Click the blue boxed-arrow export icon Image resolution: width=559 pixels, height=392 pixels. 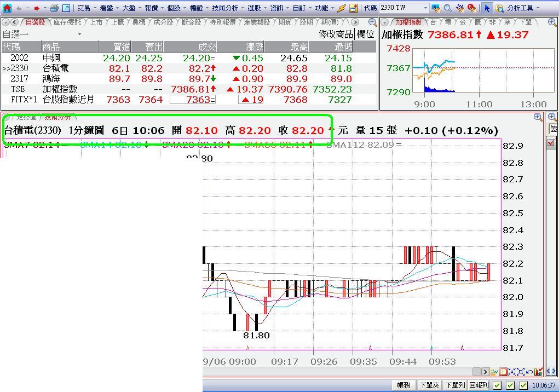[66, 8]
